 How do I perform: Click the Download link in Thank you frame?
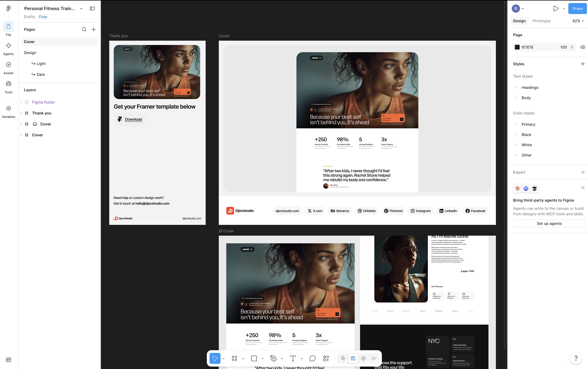[133, 119]
